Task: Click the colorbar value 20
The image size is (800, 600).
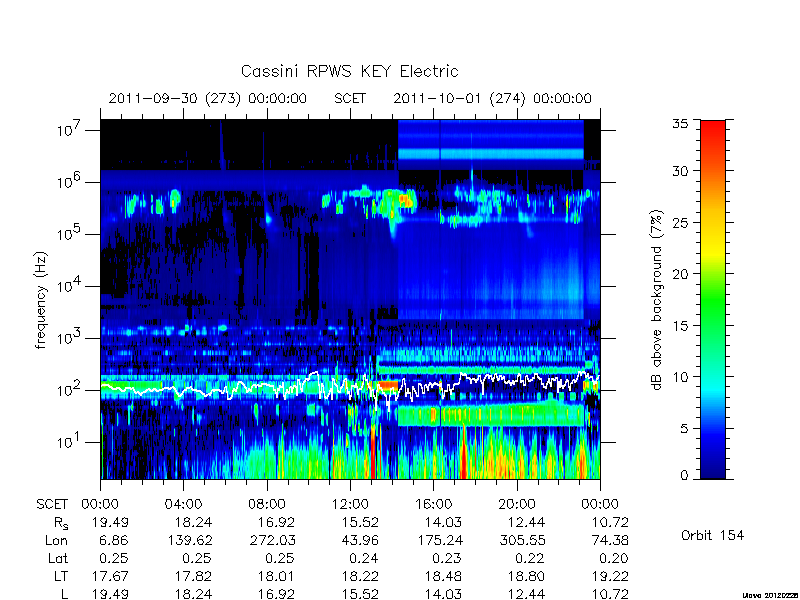Action: (x=681, y=273)
